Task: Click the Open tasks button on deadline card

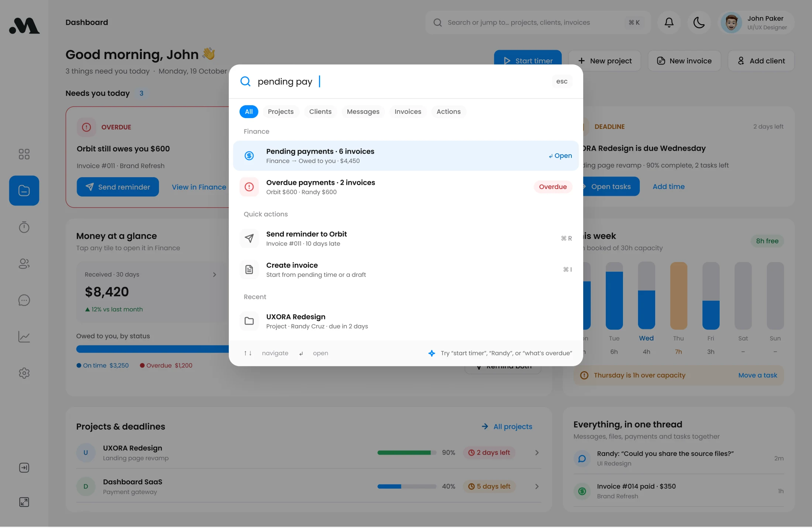Action: (x=611, y=187)
